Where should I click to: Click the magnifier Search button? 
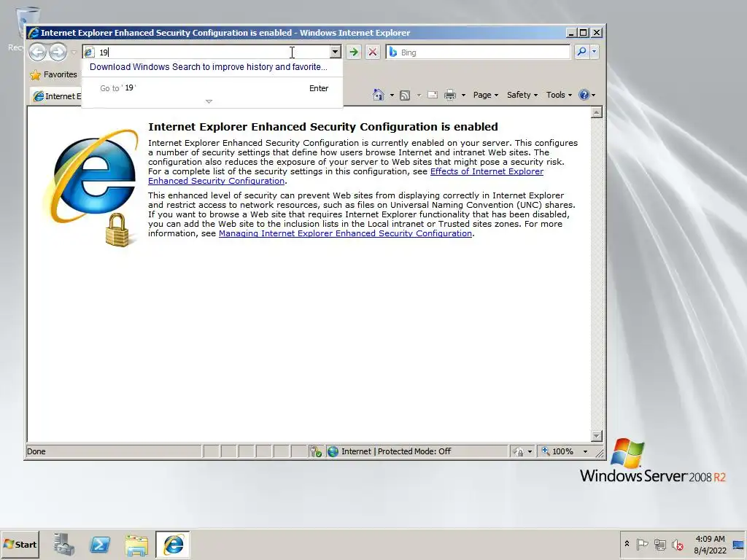click(x=581, y=52)
